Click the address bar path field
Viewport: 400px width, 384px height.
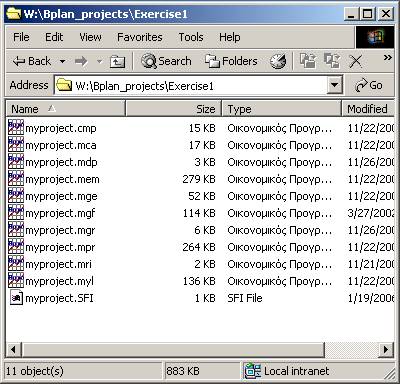pos(191,86)
